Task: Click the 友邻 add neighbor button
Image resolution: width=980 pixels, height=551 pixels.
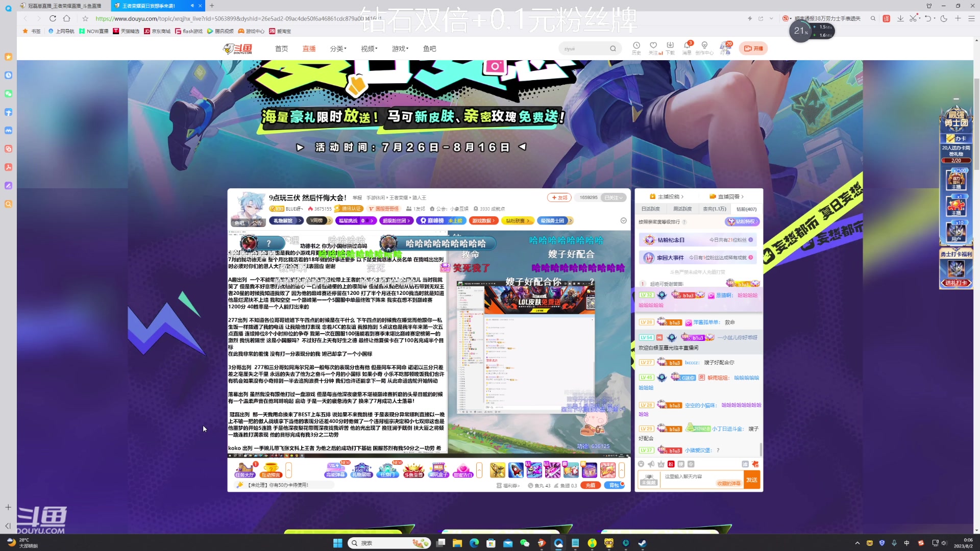Action: (559, 197)
